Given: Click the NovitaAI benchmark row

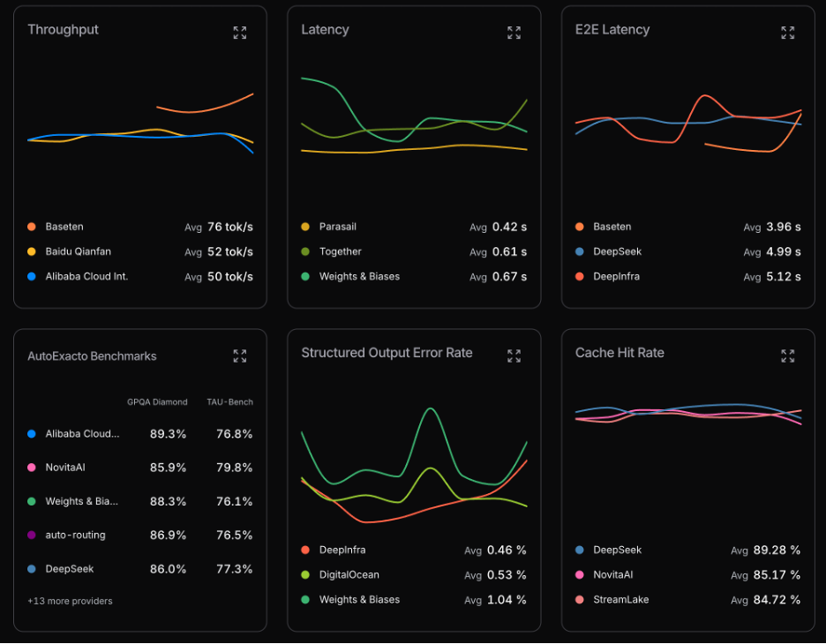Looking at the screenshot, I should click(140, 468).
